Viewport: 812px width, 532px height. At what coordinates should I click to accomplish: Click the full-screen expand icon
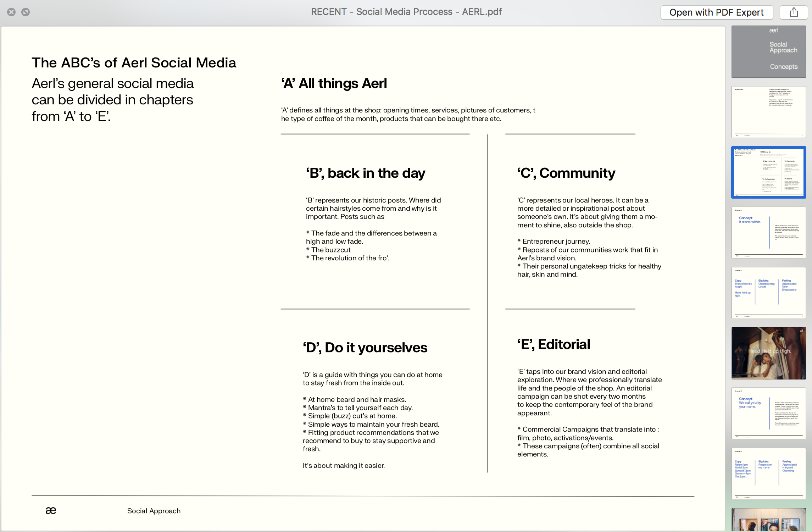[x=26, y=12]
